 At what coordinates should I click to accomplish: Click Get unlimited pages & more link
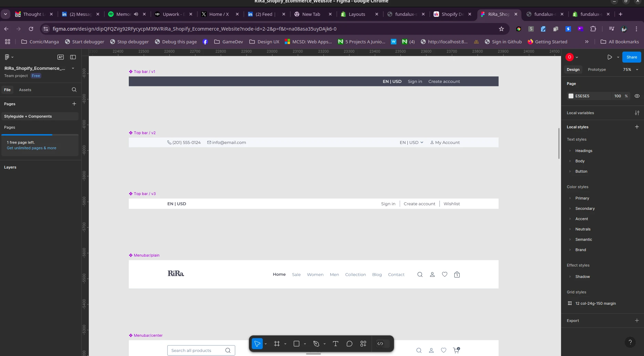point(31,148)
